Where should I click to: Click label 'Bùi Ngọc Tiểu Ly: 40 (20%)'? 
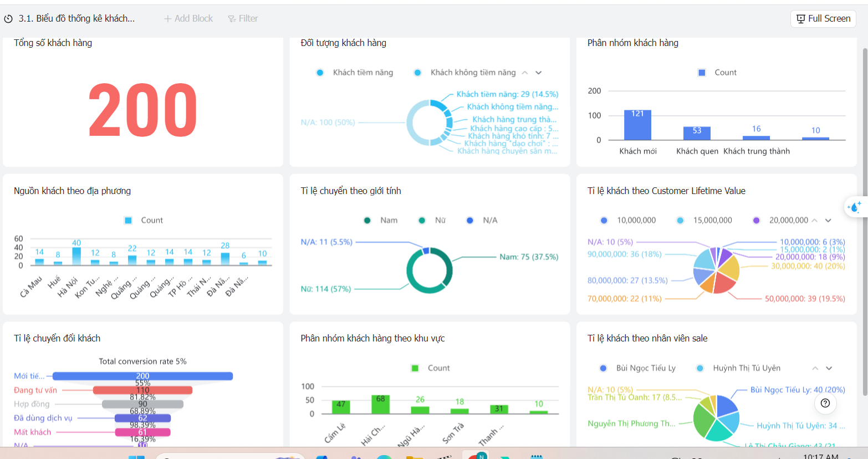[798, 390]
